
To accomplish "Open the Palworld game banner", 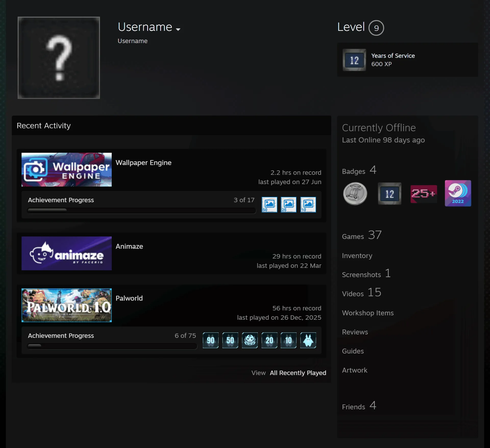I will [x=67, y=305].
